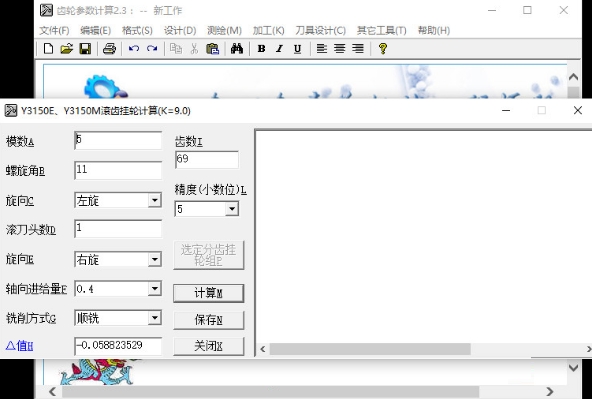Click the Save floppy disk icon
The image size is (592, 399).
pyautogui.click(x=85, y=49)
